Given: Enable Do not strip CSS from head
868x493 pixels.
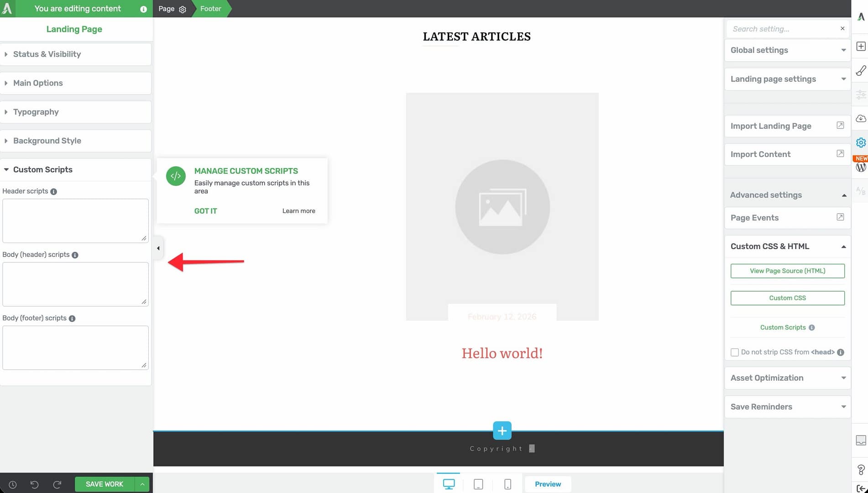Looking at the screenshot, I should coord(735,352).
